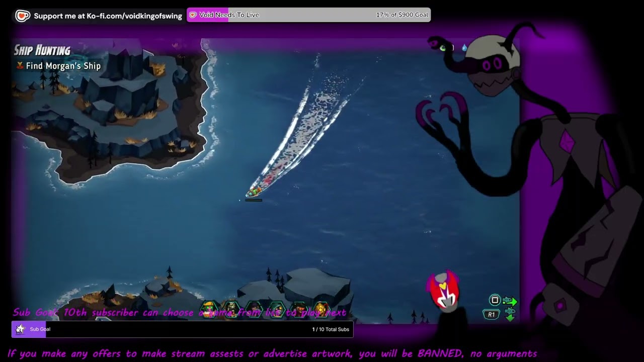
Task: Select the black-hat pirate crew portrait
Action: pos(299,308)
